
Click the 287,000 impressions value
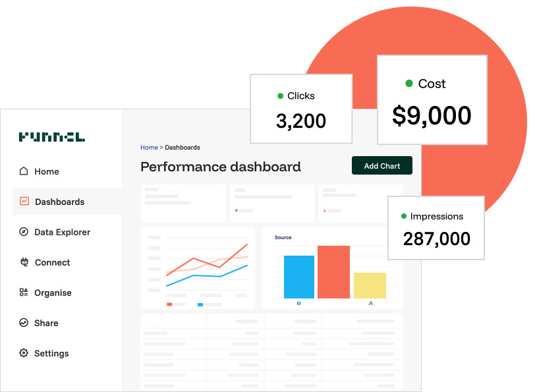coord(436,238)
